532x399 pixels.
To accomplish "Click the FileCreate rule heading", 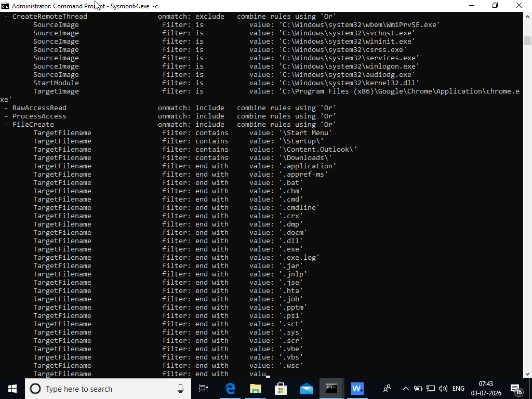I will [33, 125].
